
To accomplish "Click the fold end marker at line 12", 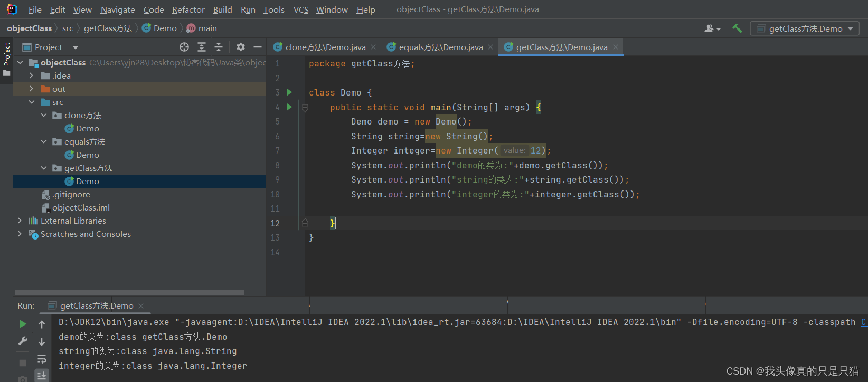I will click(305, 223).
